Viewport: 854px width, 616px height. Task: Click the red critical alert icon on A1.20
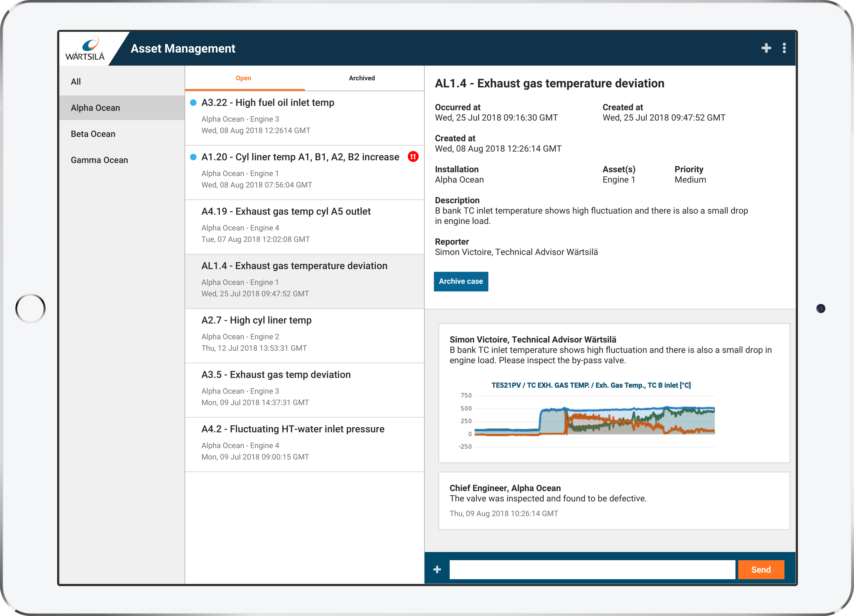click(413, 157)
